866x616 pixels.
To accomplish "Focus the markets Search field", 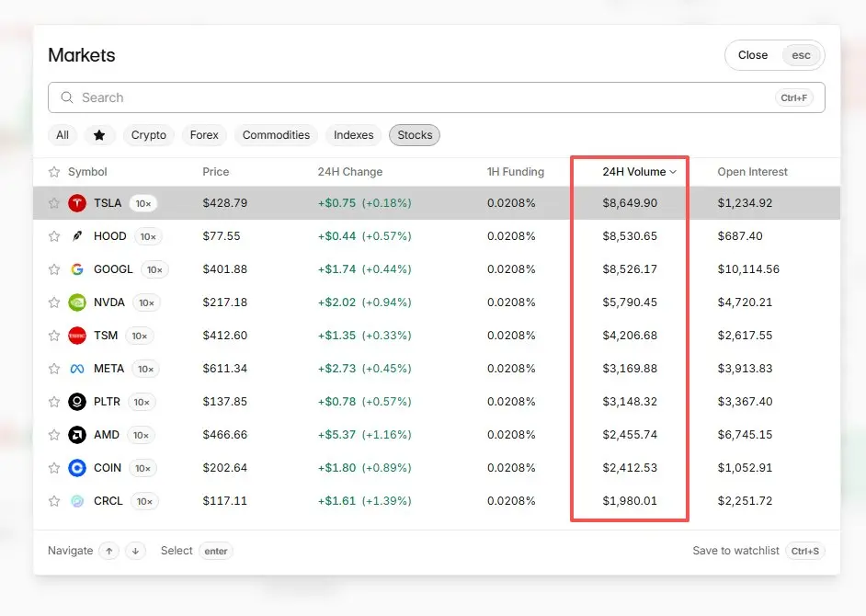I will 437,97.
